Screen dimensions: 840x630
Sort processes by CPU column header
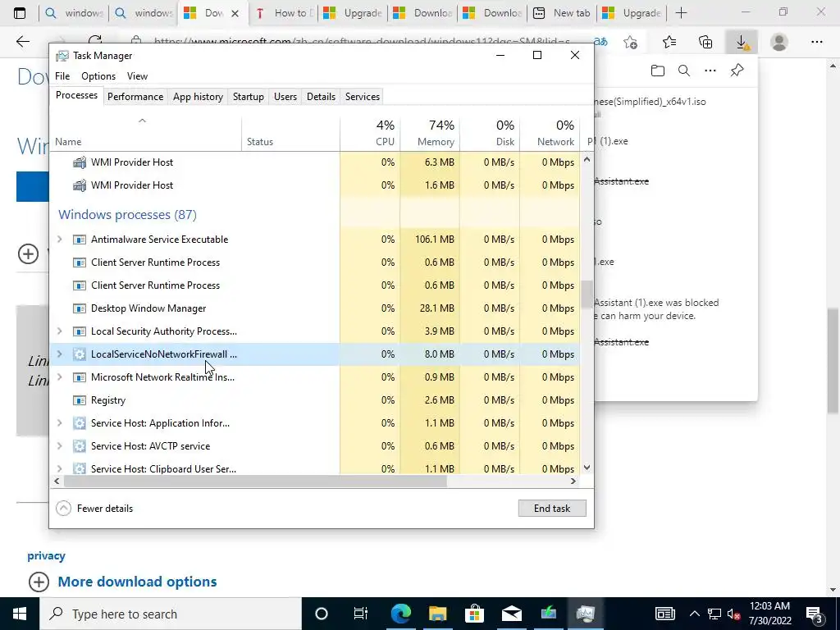(x=370, y=133)
